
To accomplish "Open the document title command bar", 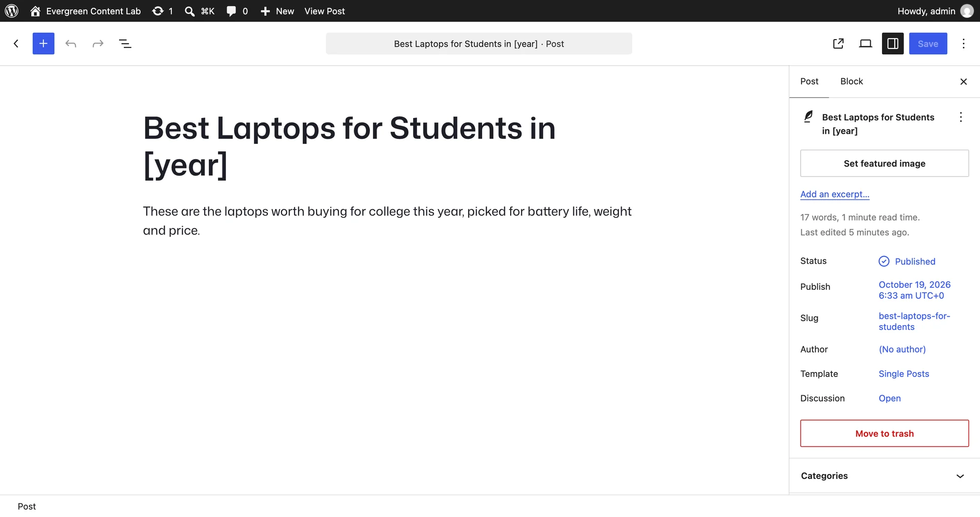I will pyautogui.click(x=479, y=44).
